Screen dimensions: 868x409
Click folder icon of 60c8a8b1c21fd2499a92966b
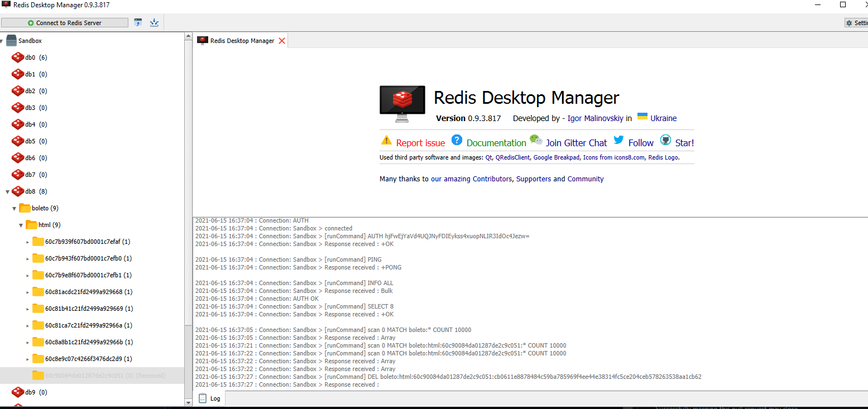(x=38, y=341)
